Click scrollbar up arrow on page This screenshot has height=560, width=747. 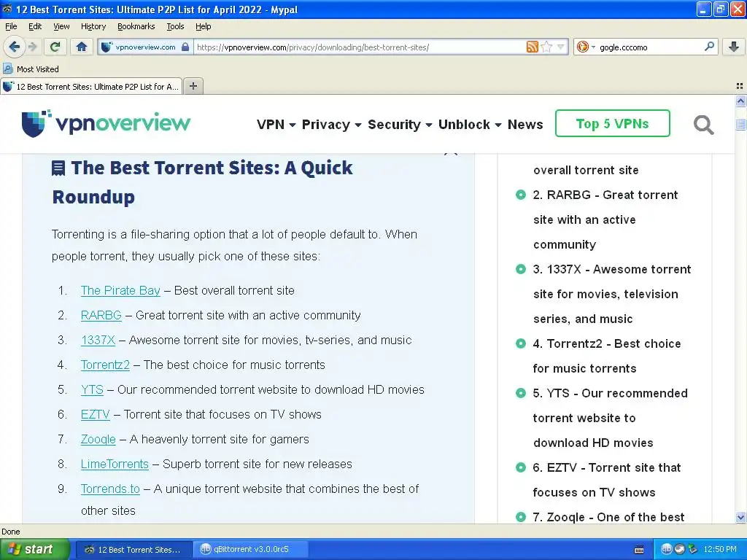pyautogui.click(x=740, y=101)
